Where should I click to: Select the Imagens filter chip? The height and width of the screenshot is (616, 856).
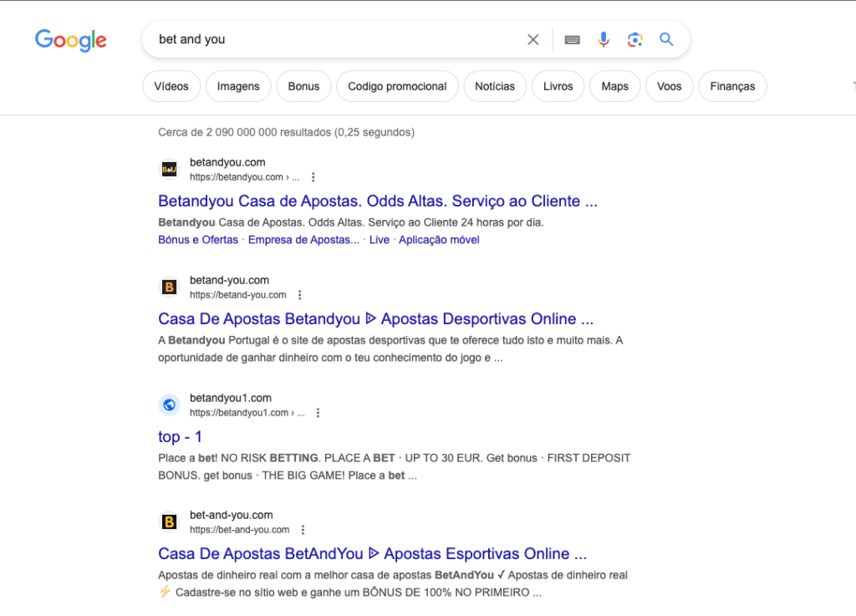[x=238, y=86]
